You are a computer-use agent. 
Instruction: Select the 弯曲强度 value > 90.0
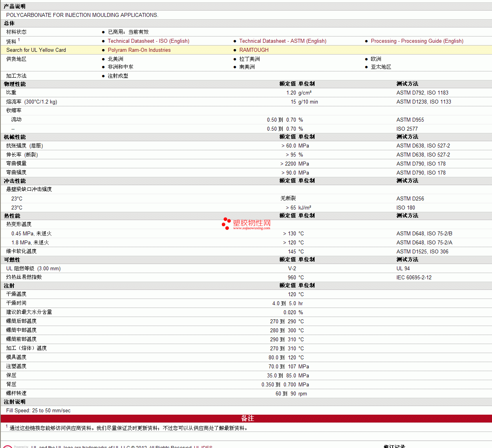pyautogui.click(x=289, y=173)
